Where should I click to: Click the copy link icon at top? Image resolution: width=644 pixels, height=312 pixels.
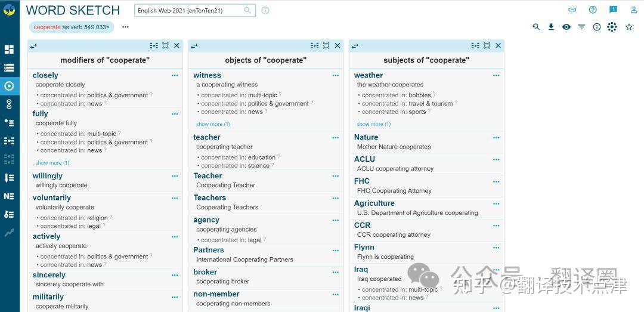pos(572,10)
